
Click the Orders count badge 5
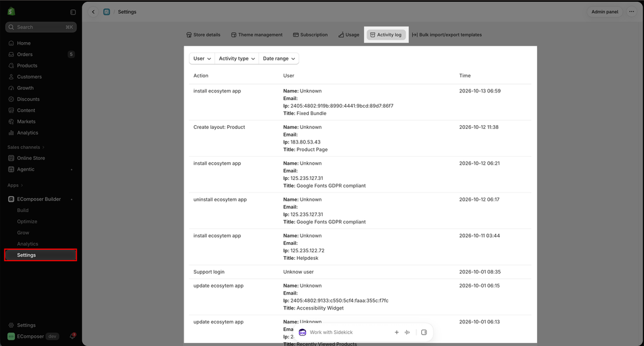tap(71, 54)
